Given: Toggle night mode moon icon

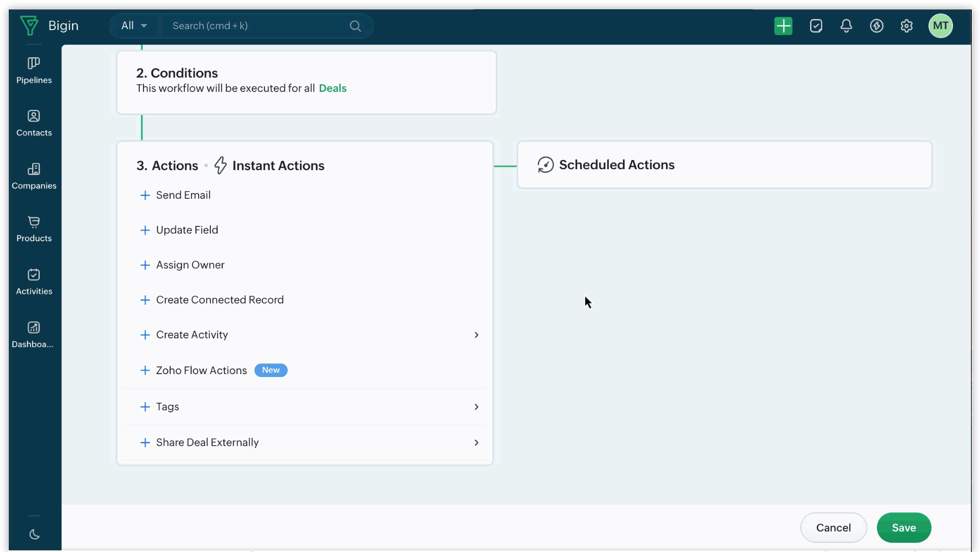Looking at the screenshot, I should pyautogui.click(x=34, y=535).
